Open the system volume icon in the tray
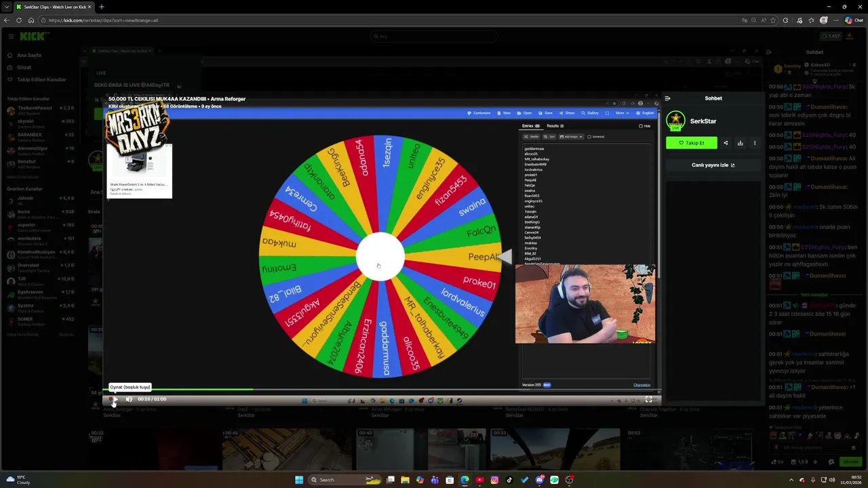Viewport: 868px width, 488px height. (x=832, y=480)
